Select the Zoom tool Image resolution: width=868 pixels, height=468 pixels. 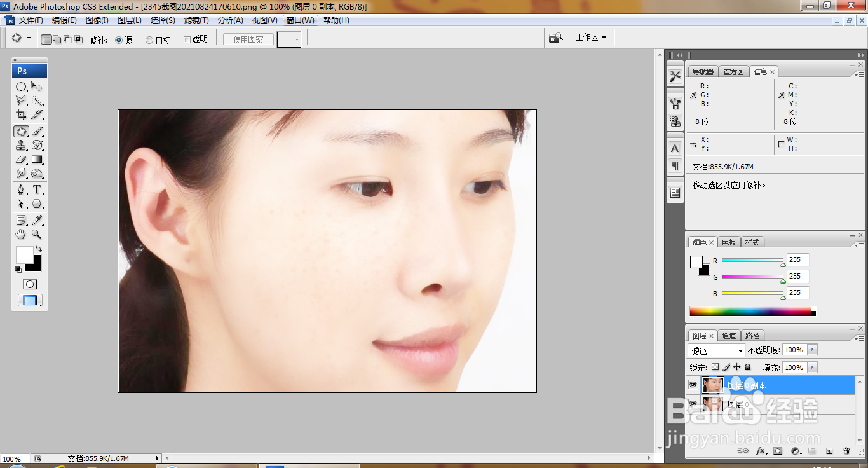37,235
